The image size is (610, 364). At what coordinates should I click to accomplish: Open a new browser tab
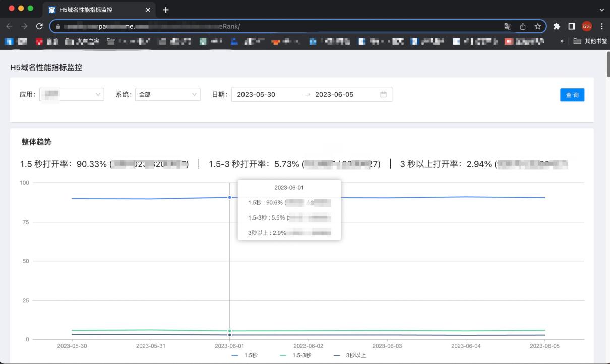[166, 10]
